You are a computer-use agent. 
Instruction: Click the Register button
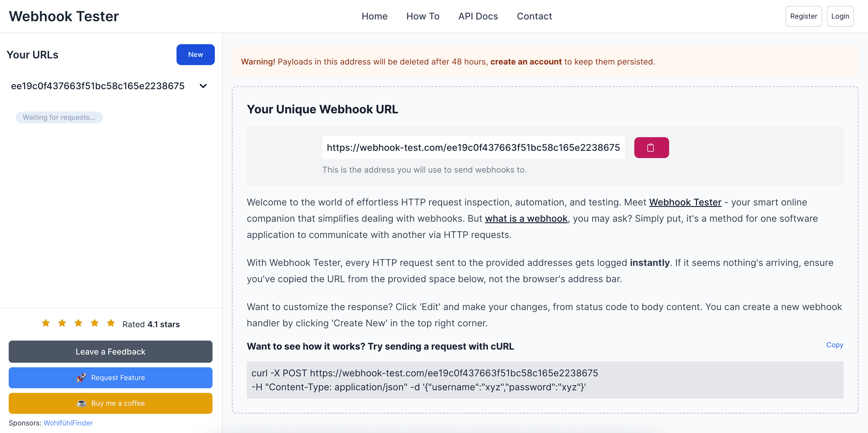(804, 16)
